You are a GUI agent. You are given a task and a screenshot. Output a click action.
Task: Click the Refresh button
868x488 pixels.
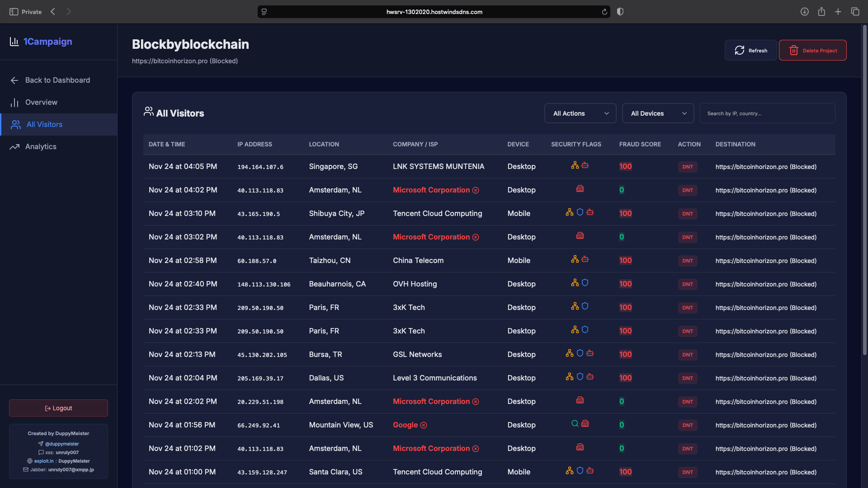750,50
